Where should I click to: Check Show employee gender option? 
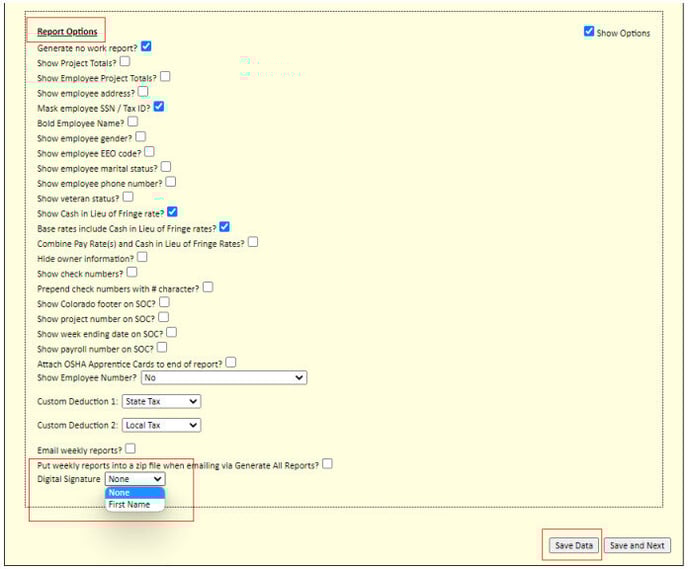pyautogui.click(x=140, y=136)
